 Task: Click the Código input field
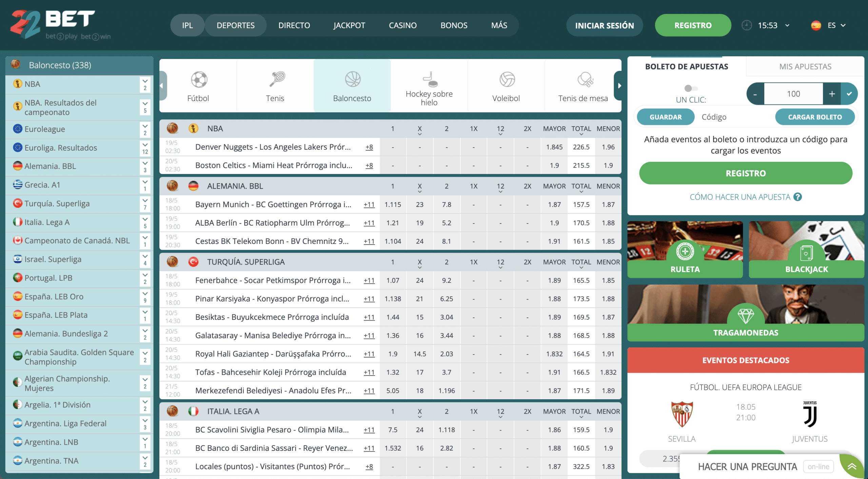pos(734,117)
